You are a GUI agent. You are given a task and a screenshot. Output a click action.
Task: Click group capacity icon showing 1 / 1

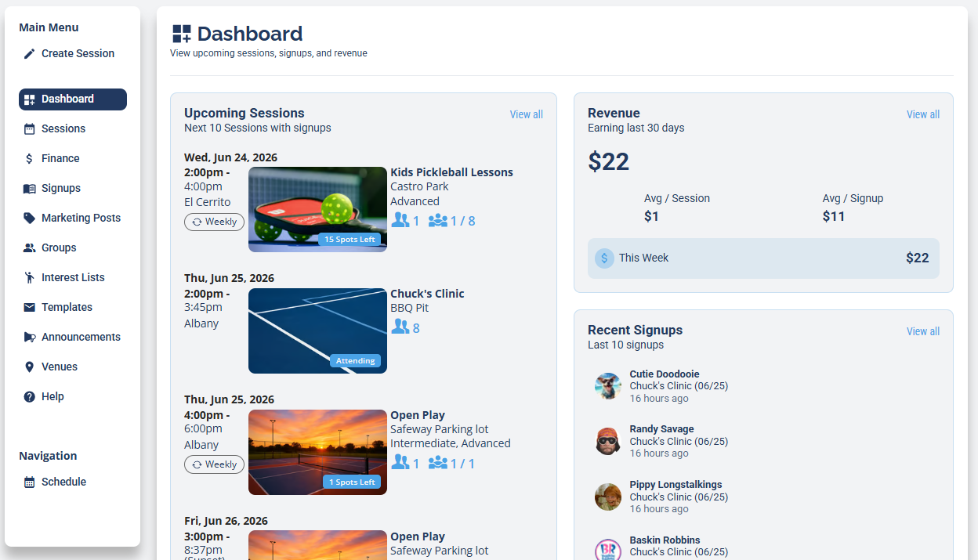438,464
